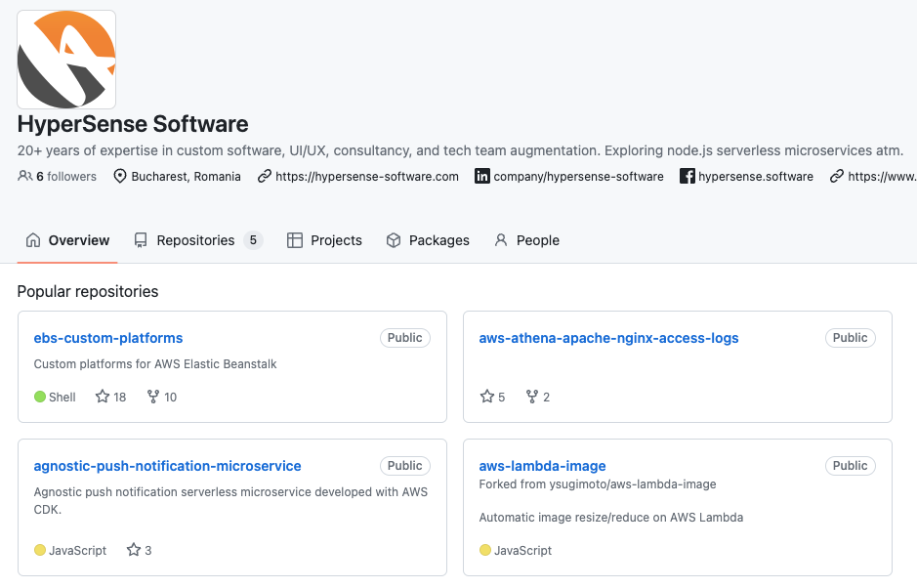
Task: Click the location pin icon for Bucharest, Romania
Action: pos(119,177)
